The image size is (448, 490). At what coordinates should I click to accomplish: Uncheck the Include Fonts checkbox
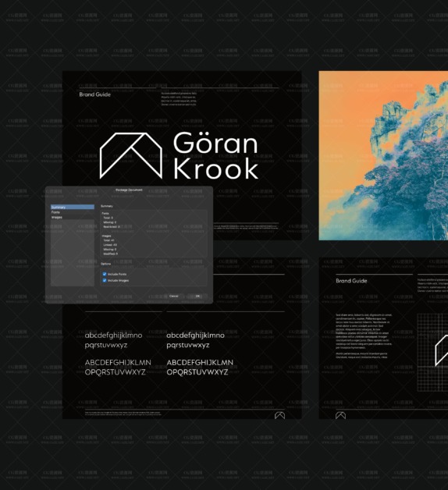(105, 274)
